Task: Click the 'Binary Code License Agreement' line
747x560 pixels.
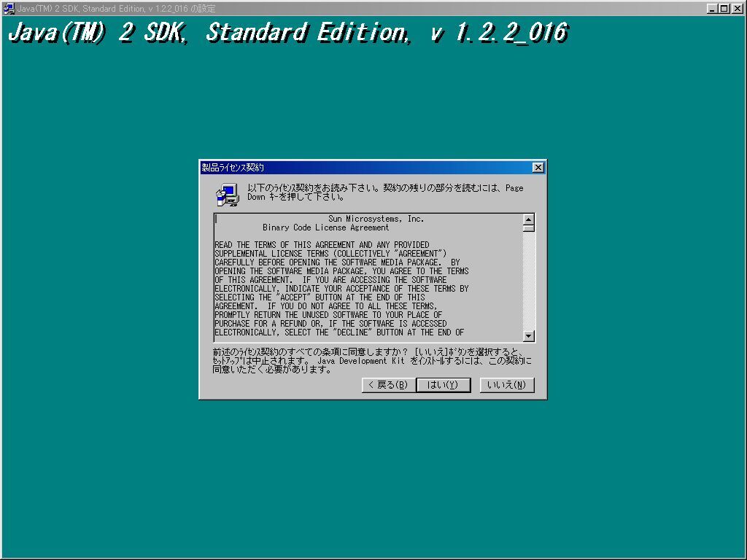Action: click(x=325, y=227)
